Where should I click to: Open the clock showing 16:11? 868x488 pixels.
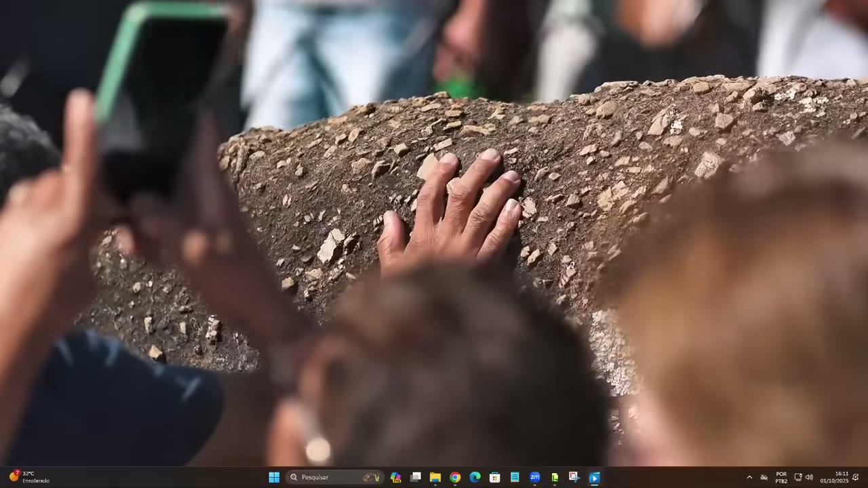(834, 477)
